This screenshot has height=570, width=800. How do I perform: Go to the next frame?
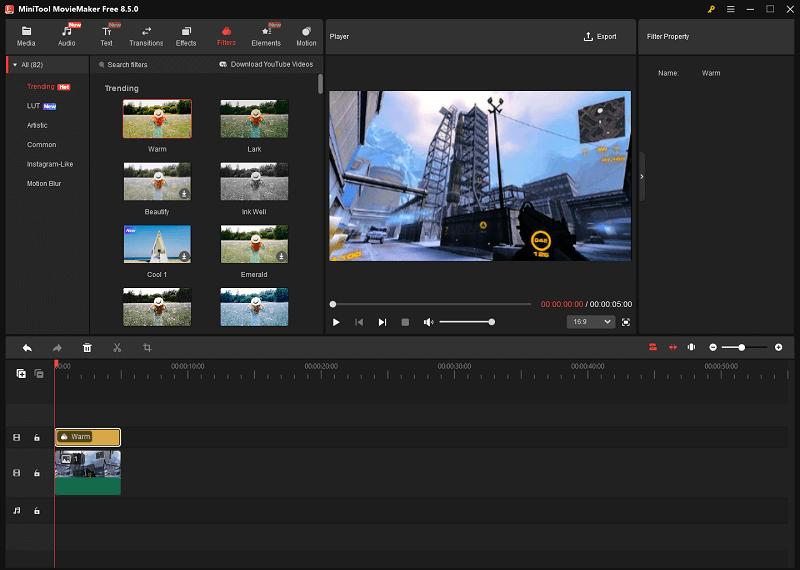382,322
